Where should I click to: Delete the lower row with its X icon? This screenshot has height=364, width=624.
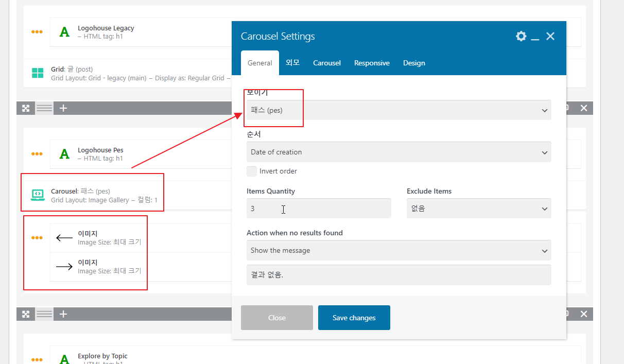584,314
